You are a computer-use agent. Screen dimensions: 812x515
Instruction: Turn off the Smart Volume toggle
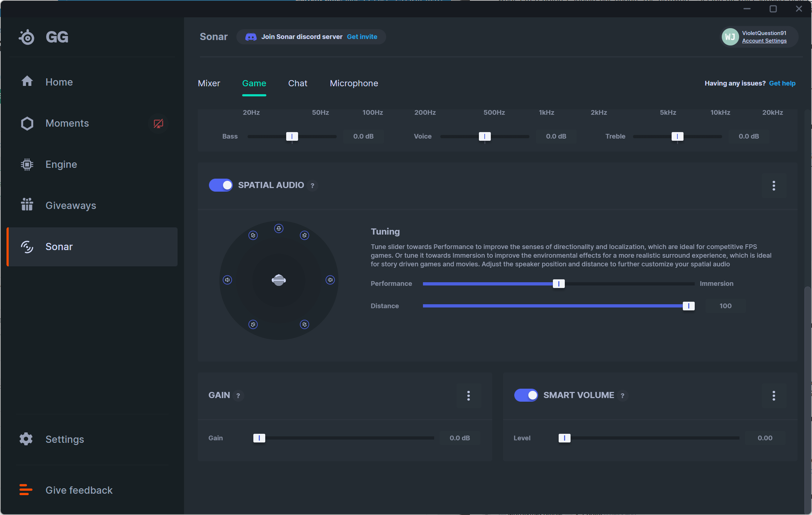point(526,395)
